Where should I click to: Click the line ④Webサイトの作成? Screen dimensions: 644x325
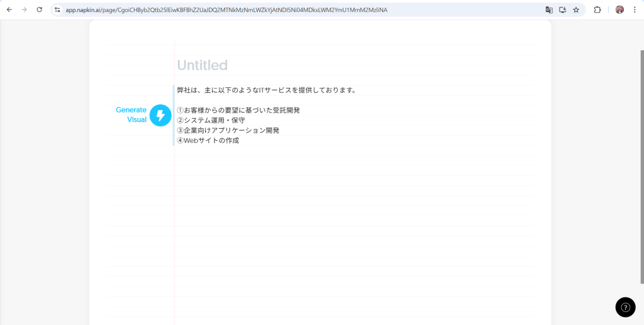(x=208, y=140)
